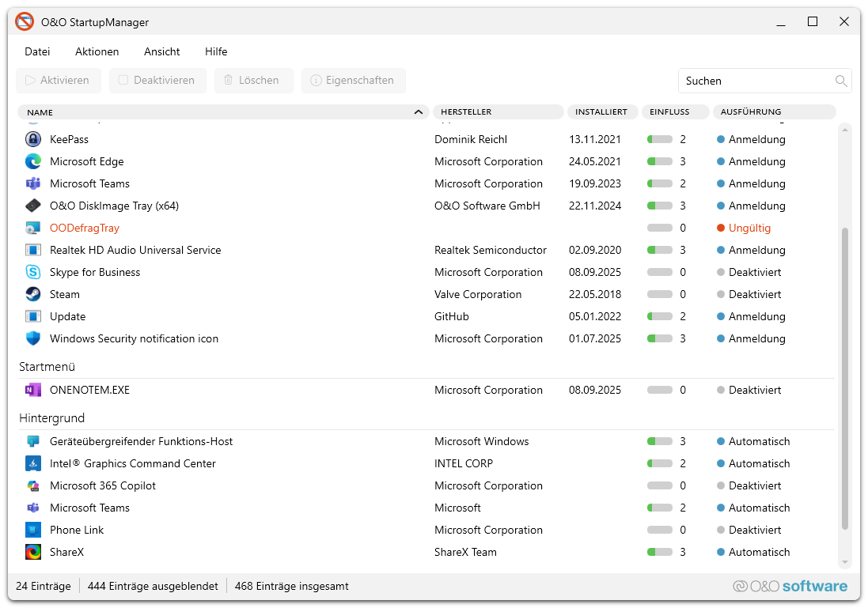The width and height of the screenshot is (868, 608).
Task: Sort by the Name column header
Action: [222, 112]
